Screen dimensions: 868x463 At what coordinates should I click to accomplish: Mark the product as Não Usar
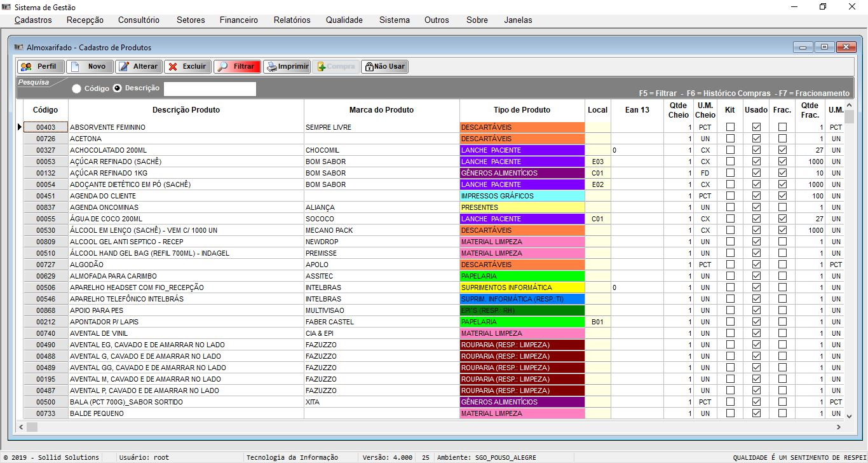[384, 66]
